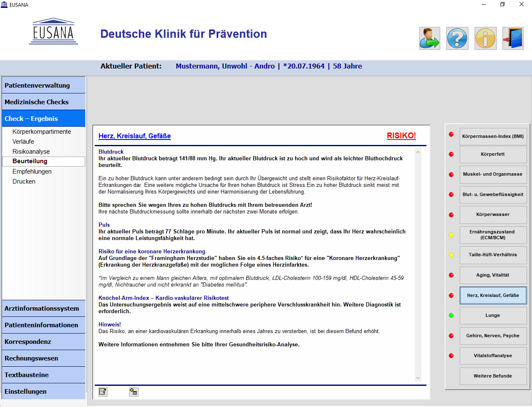The width and height of the screenshot is (532, 407).
Task: Click the Ernährungszustand (ECM/BCM) button
Action: pyautogui.click(x=493, y=235)
